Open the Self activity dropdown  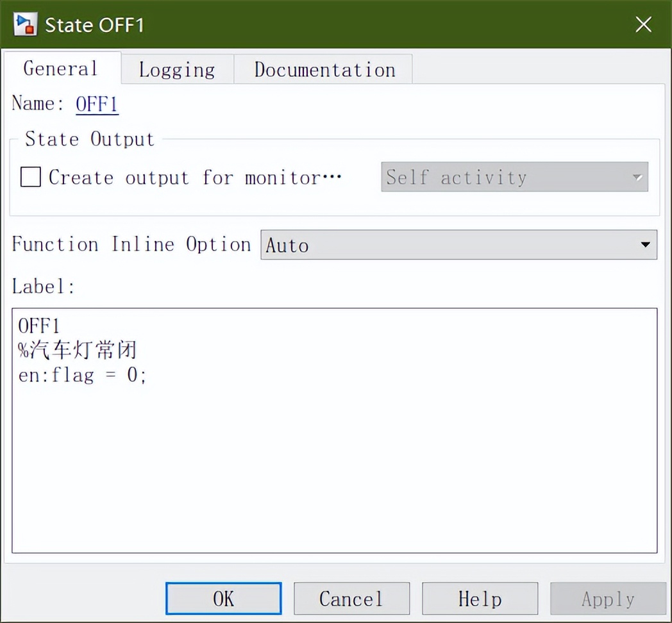click(513, 178)
